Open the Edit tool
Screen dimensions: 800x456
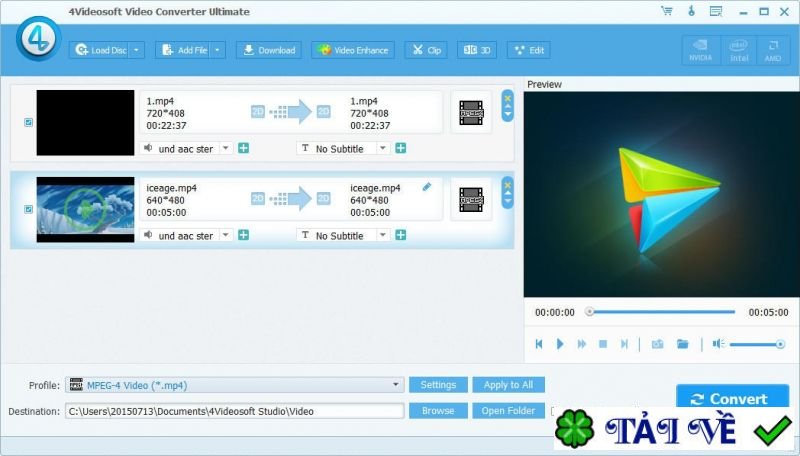pos(529,50)
